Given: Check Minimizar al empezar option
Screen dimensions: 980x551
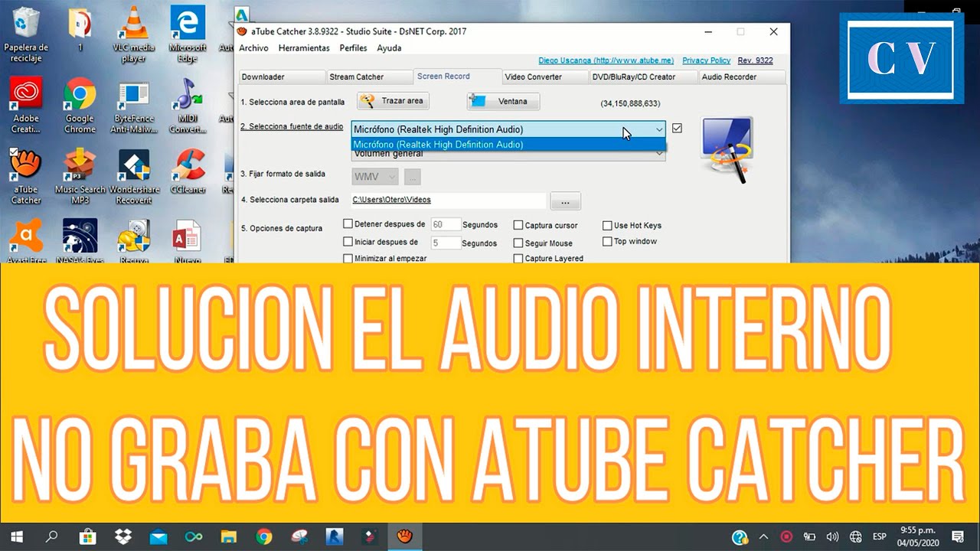Looking at the screenshot, I should click(348, 259).
